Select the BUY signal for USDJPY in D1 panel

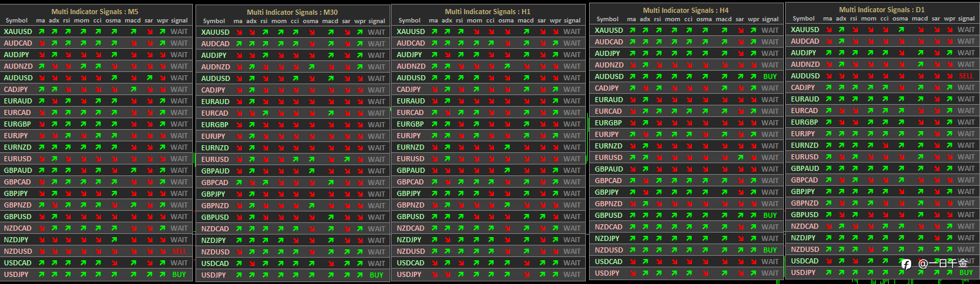tap(966, 272)
